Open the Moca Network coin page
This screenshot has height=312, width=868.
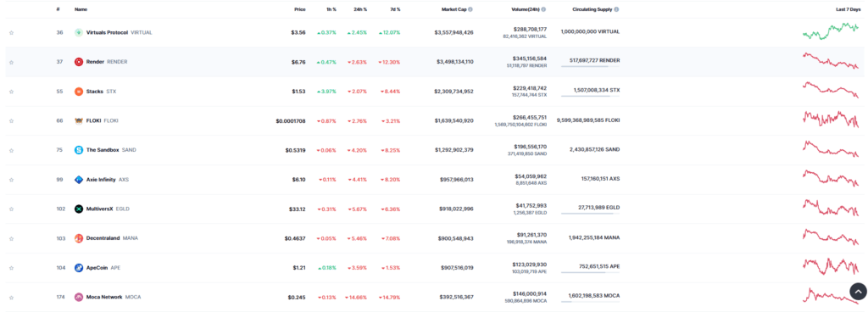point(108,297)
